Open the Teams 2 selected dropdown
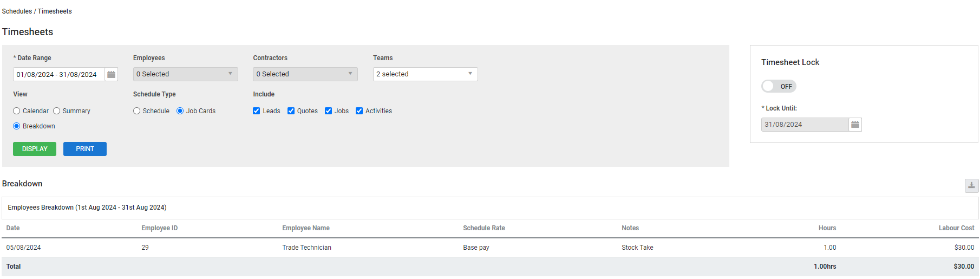Image resolution: width=980 pixels, height=279 pixels. (426, 74)
